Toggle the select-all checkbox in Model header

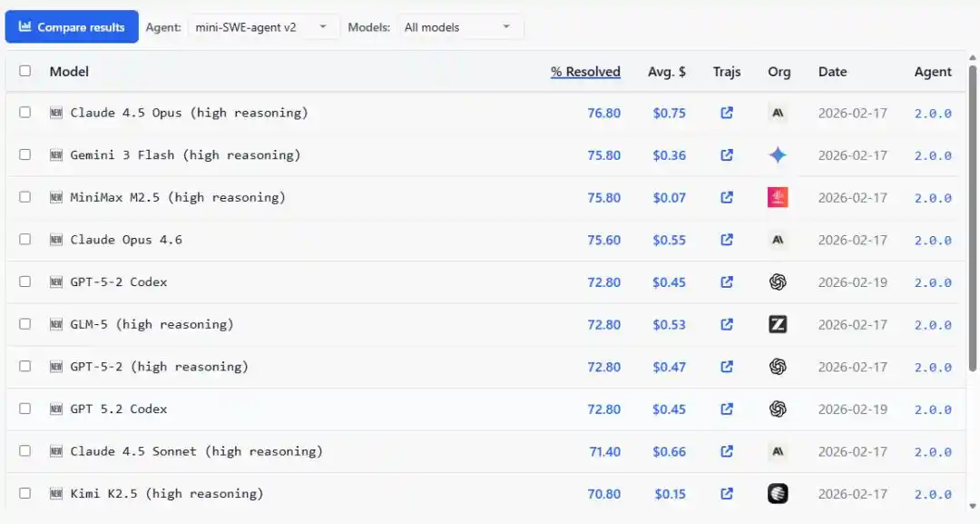pos(25,71)
